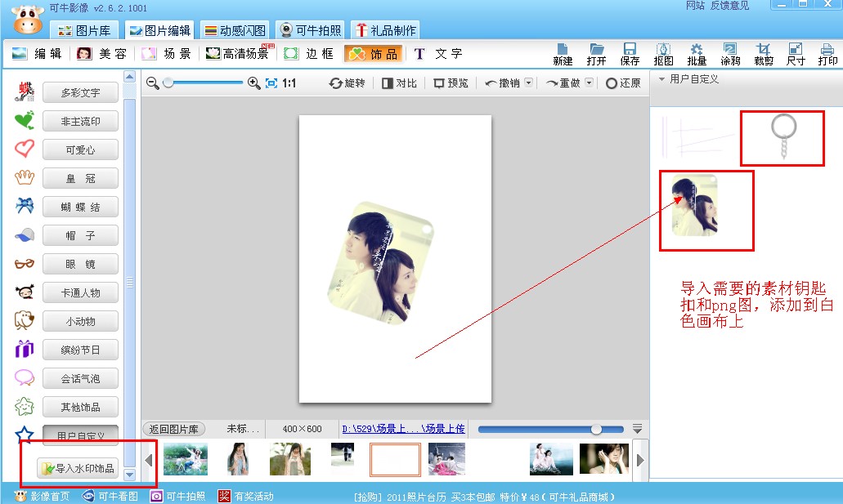Open a file with 打开 icon
This screenshot has height=504, width=843.
tap(596, 54)
